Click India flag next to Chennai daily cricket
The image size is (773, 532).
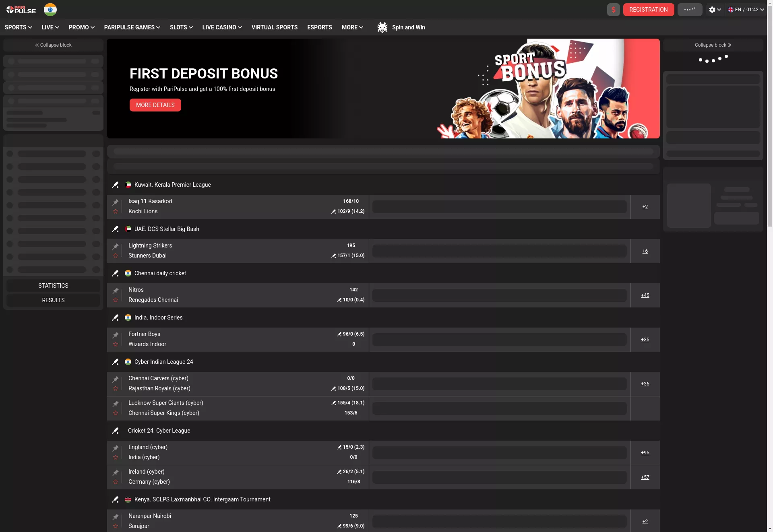point(128,273)
